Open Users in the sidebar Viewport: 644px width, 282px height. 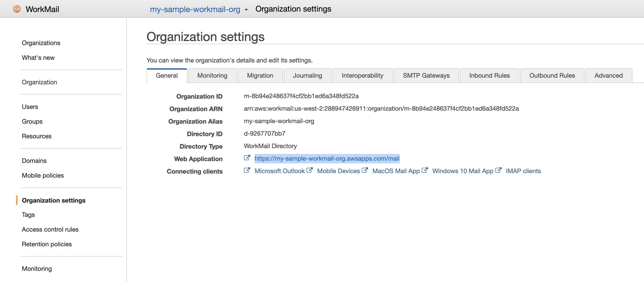[30, 107]
